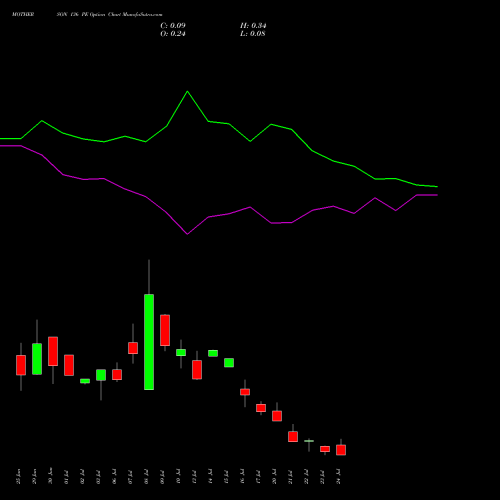Select the small green candle for 02 Jul
The image size is (500, 500).
85,381
